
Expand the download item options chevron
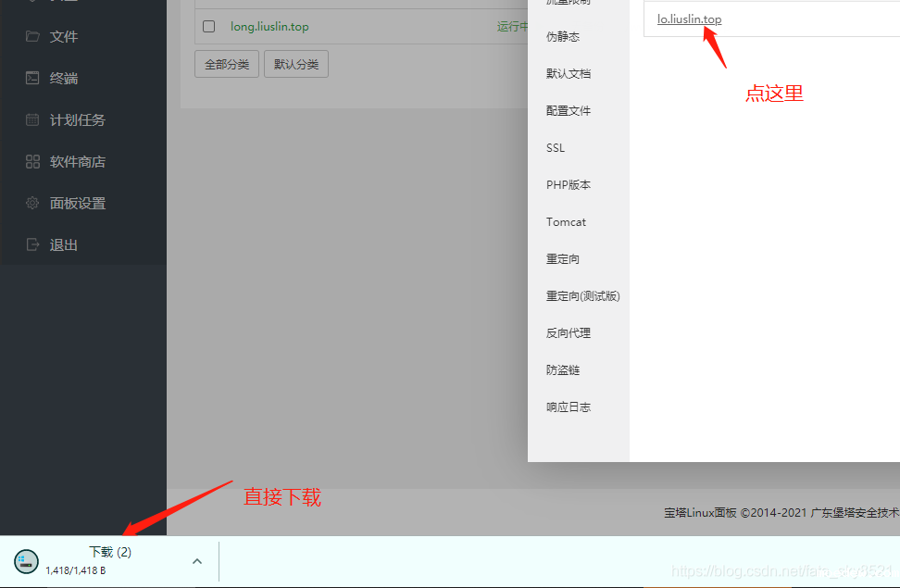point(196,561)
